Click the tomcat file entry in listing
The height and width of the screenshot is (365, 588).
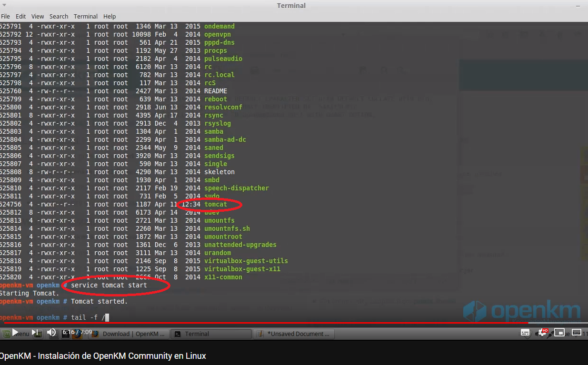click(x=216, y=204)
